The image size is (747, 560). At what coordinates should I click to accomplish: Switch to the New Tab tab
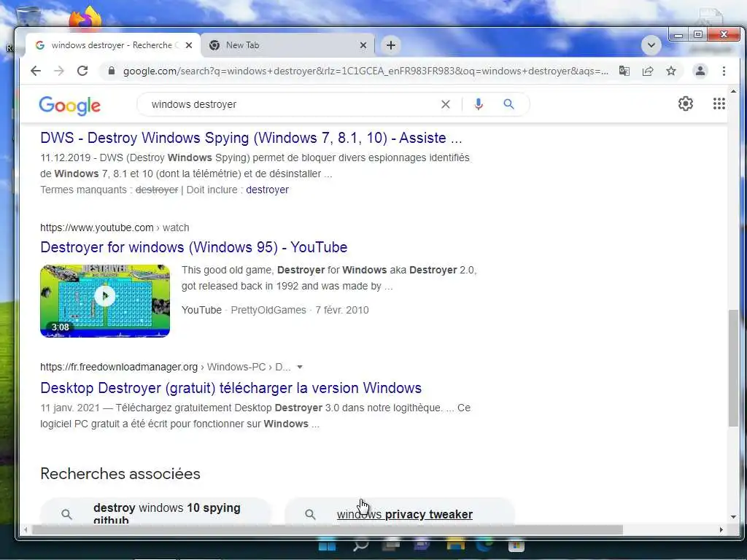tap(287, 45)
